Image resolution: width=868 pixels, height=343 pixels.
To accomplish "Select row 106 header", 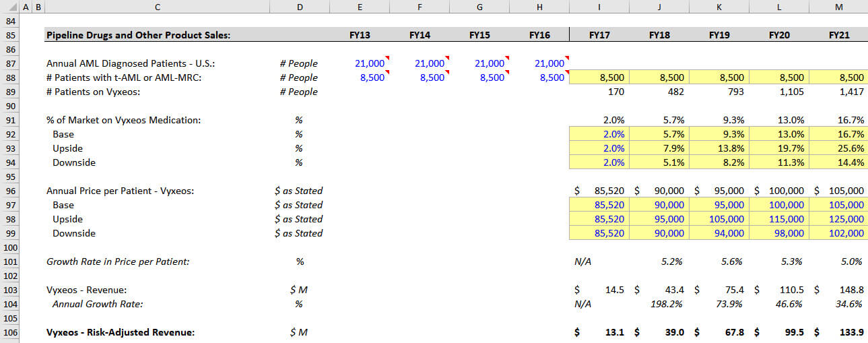I will 9,332.
